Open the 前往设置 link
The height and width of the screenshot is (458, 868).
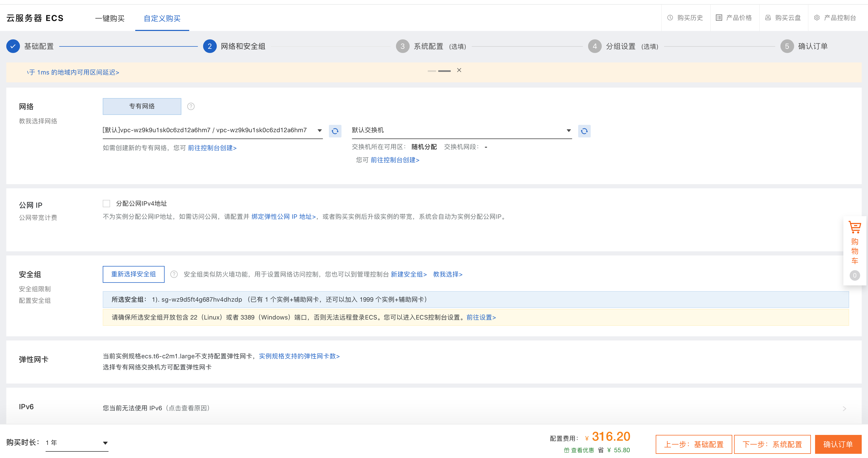[x=481, y=317]
